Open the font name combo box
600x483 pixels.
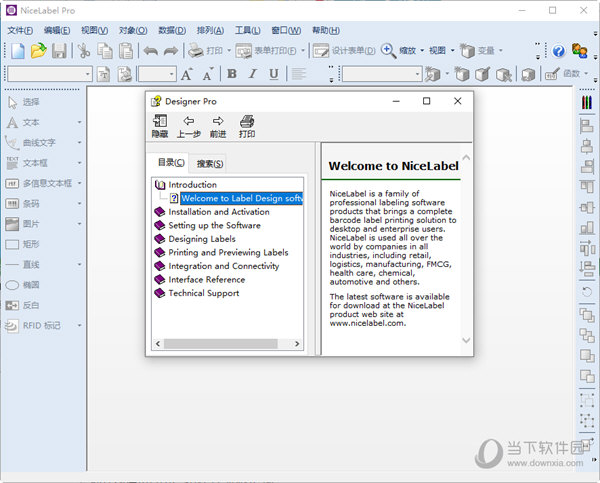(x=50, y=74)
